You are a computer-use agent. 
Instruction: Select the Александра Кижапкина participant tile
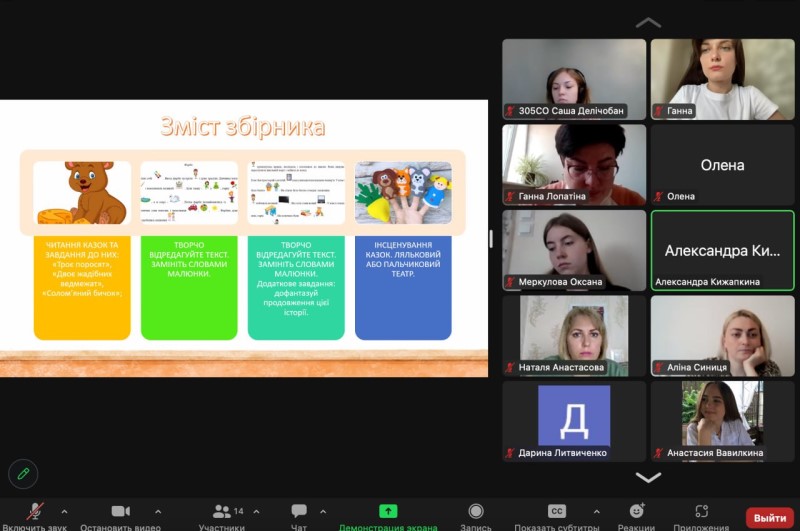pos(722,250)
